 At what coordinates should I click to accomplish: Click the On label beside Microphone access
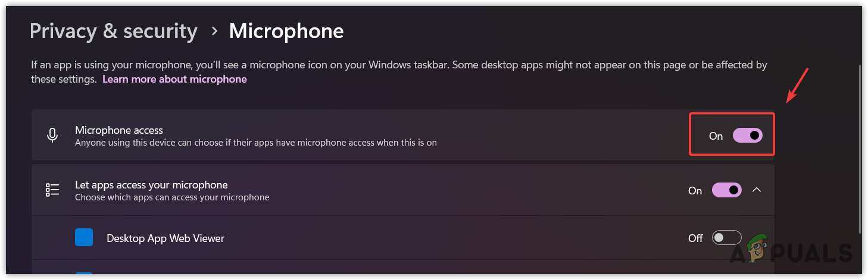[716, 136]
